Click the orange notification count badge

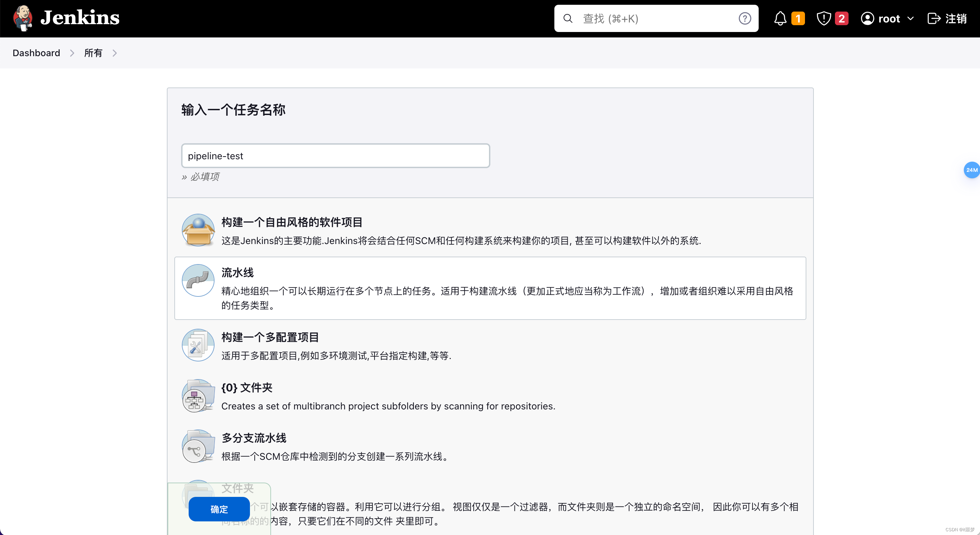point(798,18)
